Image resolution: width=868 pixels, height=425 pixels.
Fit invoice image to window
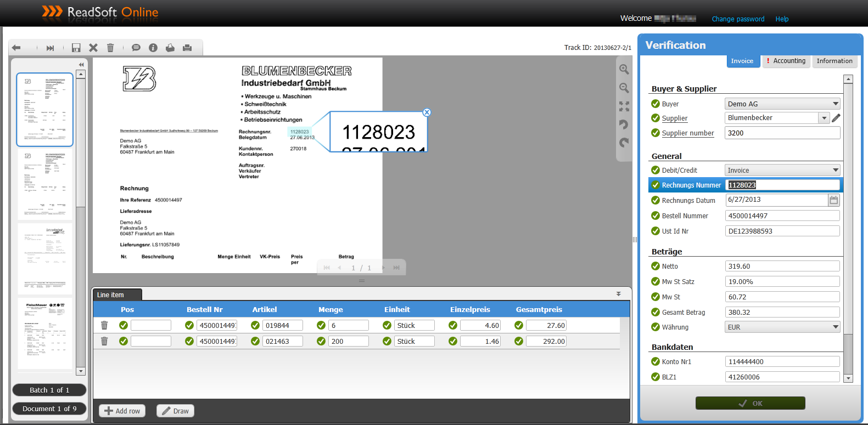(x=624, y=106)
